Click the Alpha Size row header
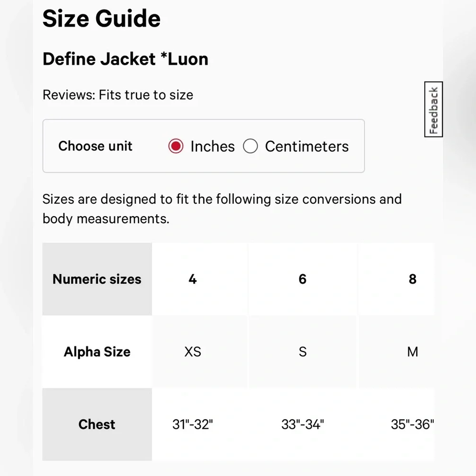The image size is (476, 476). click(97, 352)
